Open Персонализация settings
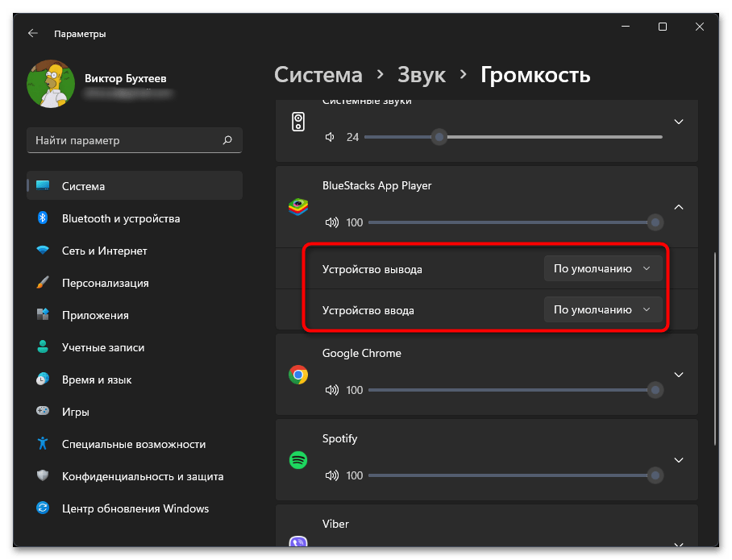The width and height of the screenshot is (732, 560). tap(135, 282)
